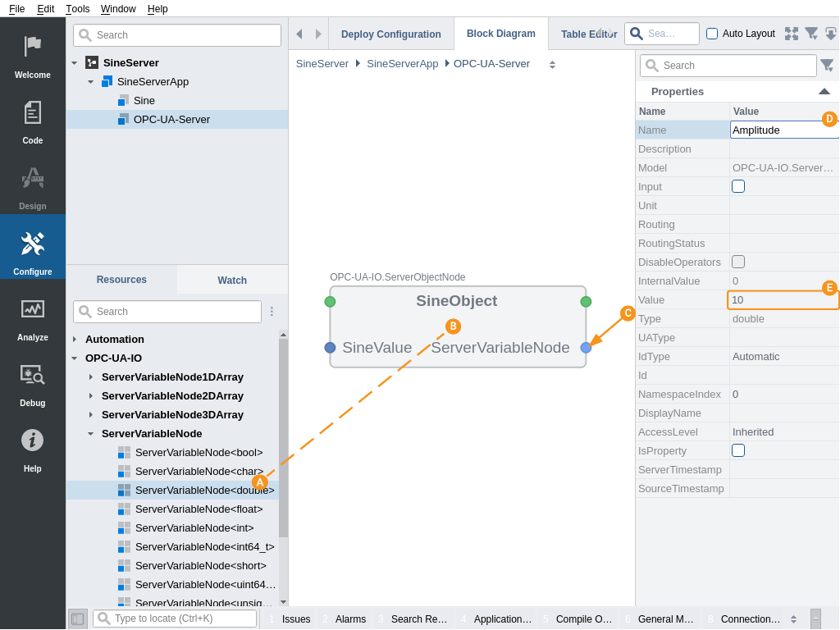This screenshot has height=630, width=840.
Task: Collapse the ServerVariableNode tree group
Action: coord(91,433)
